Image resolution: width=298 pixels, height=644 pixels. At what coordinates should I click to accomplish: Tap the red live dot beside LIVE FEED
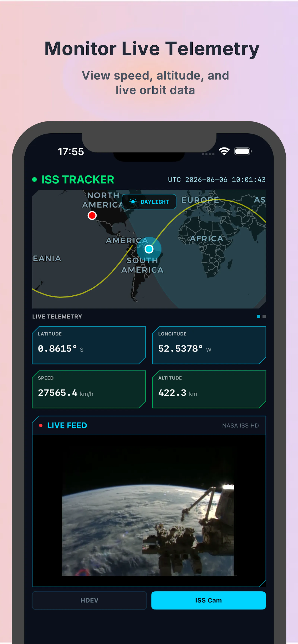point(41,425)
